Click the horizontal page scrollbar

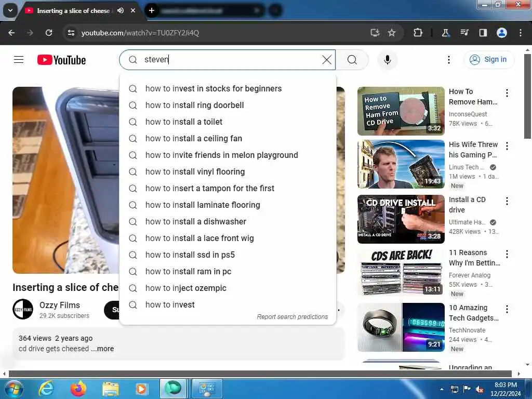(260, 374)
